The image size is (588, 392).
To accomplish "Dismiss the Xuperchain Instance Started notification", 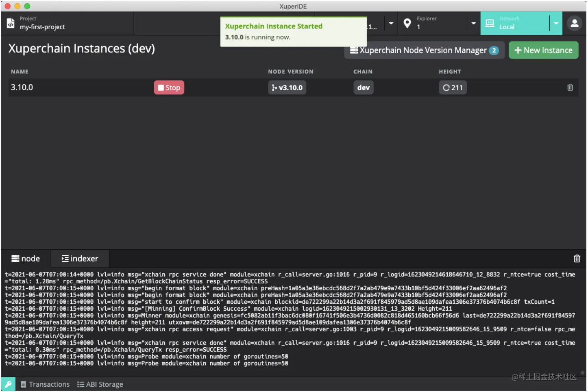I will pos(293,32).
